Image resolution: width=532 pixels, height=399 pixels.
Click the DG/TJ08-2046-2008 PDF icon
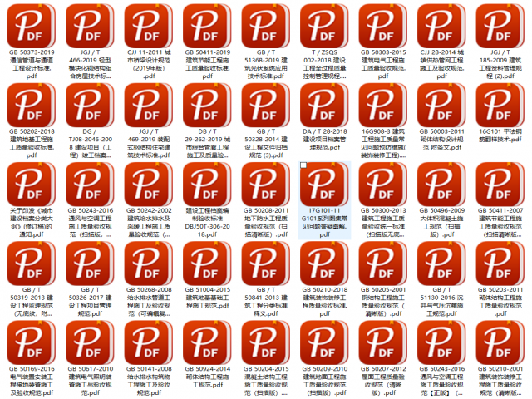click(x=90, y=106)
